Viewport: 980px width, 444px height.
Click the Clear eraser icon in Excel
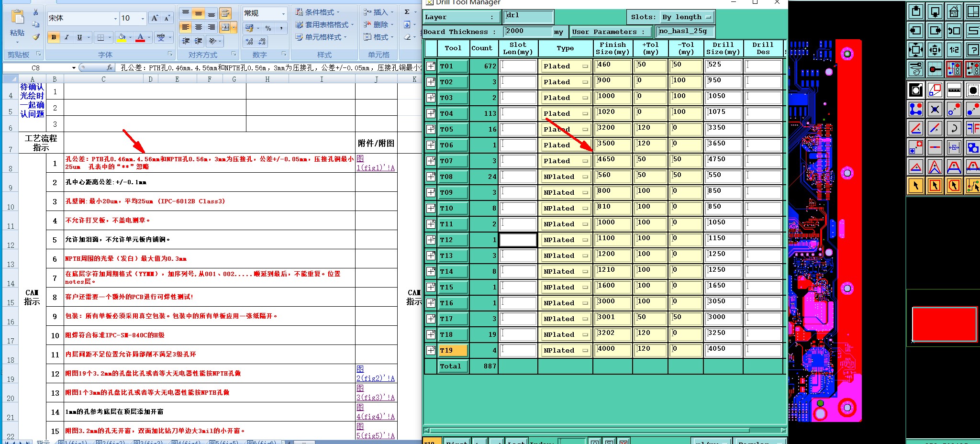point(407,37)
